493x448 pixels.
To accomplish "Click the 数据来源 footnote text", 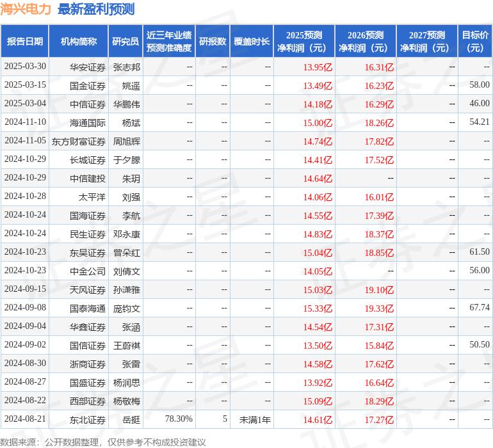I will [x=103, y=442].
